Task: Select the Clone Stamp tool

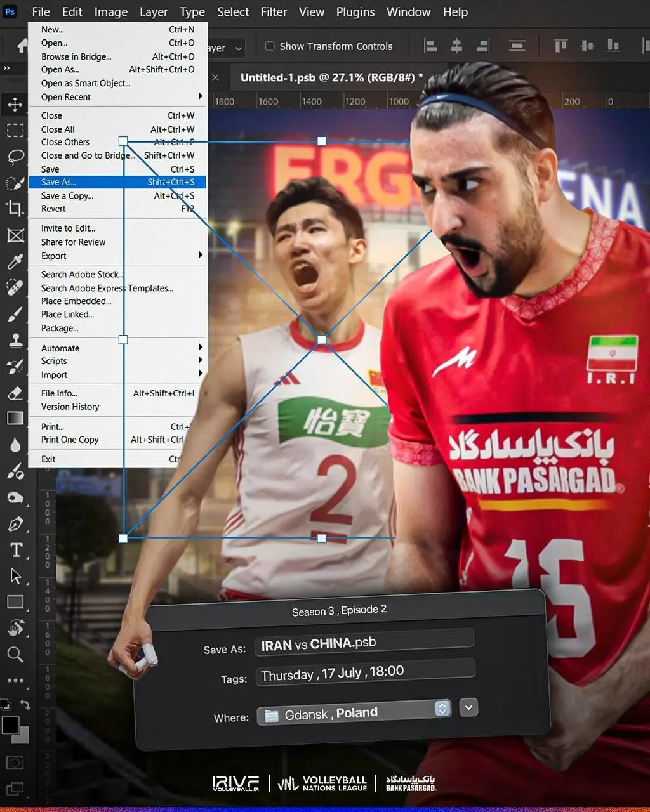Action: [15, 340]
